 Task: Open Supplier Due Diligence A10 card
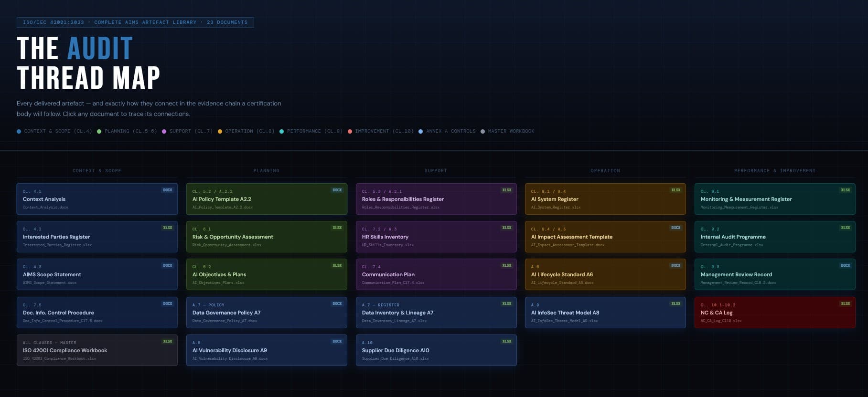(x=436, y=350)
